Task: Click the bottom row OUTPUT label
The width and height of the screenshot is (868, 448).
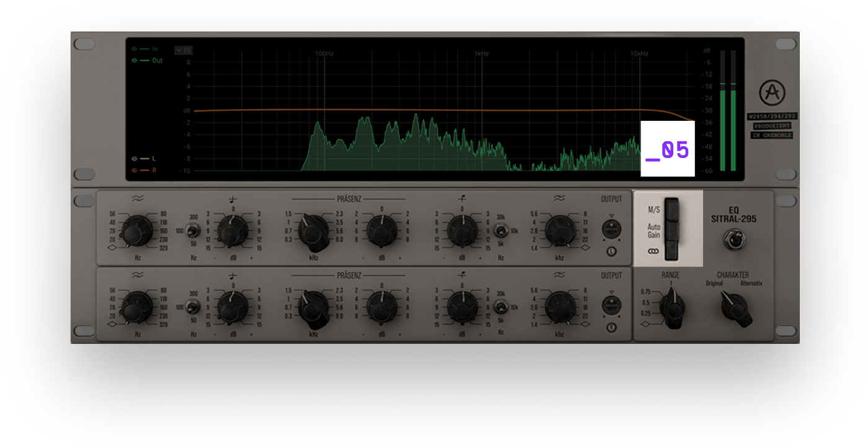Action: 611,275
